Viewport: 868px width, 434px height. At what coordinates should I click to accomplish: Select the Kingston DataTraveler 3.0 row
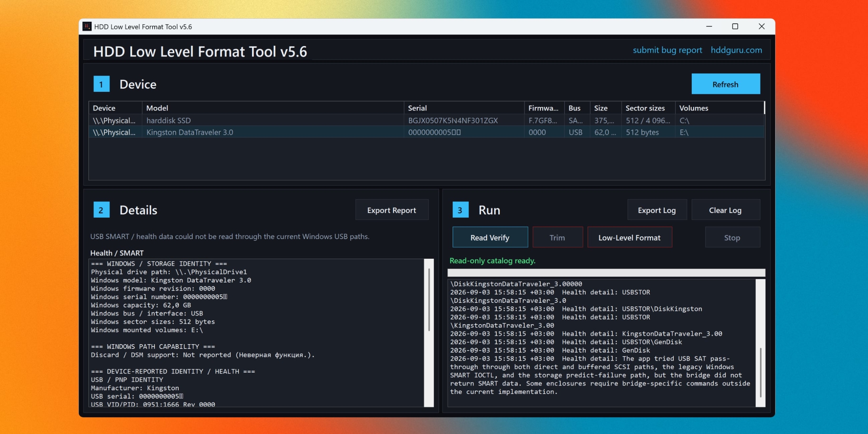tap(426, 132)
